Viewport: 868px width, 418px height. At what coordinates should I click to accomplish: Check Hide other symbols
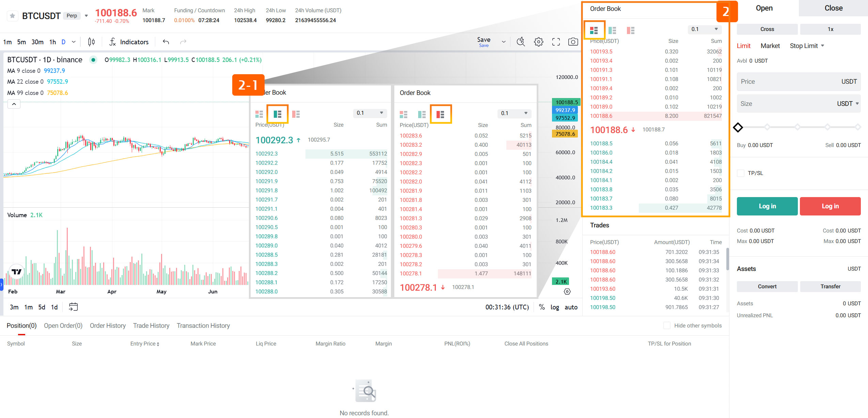[667, 325]
